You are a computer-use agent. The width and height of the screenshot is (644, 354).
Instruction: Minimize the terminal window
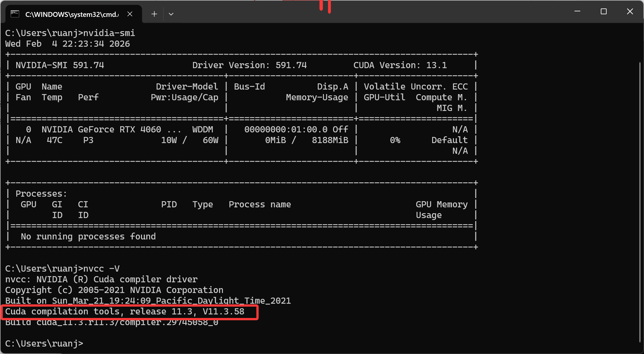tap(577, 11)
